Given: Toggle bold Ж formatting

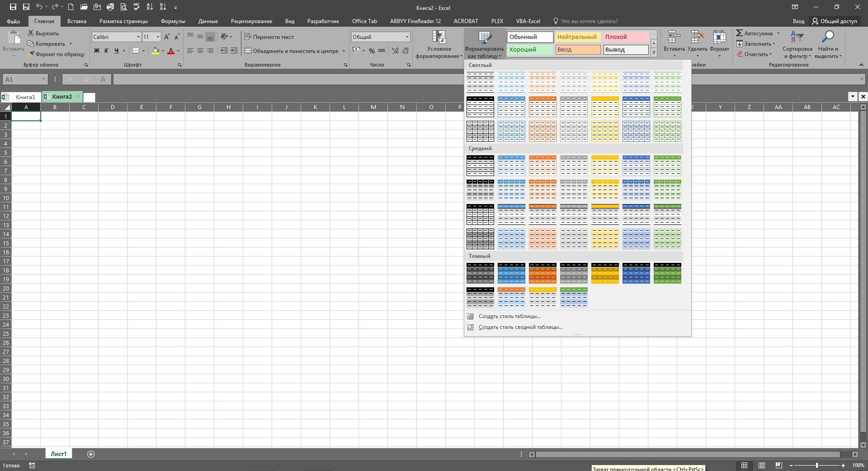Looking at the screenshot, I should click(x=96, y=51).
